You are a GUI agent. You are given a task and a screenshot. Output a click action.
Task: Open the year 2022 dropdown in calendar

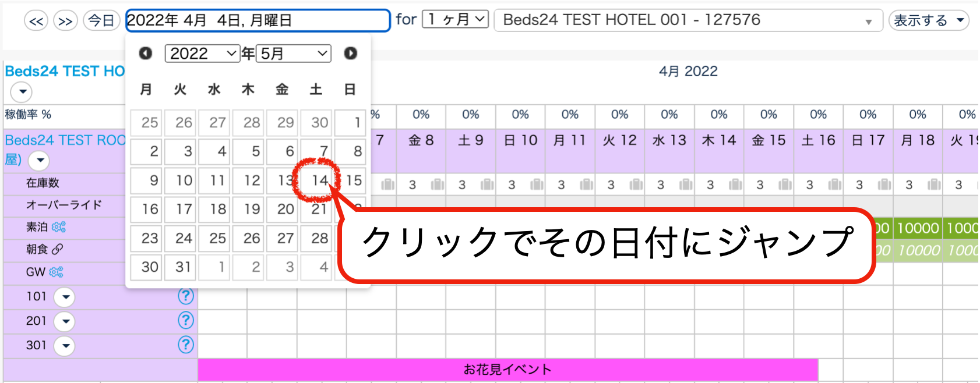click(x=202, y=54)
